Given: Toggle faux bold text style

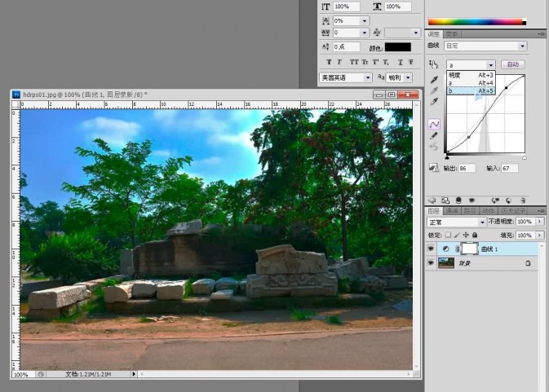Looking at the screenshot, I should [329, 62].
